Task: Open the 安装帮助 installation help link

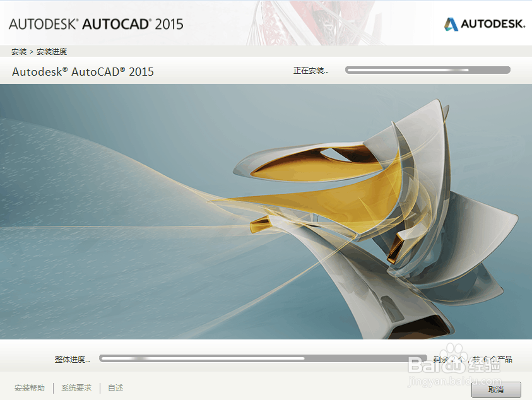Action: click(30, 388)
